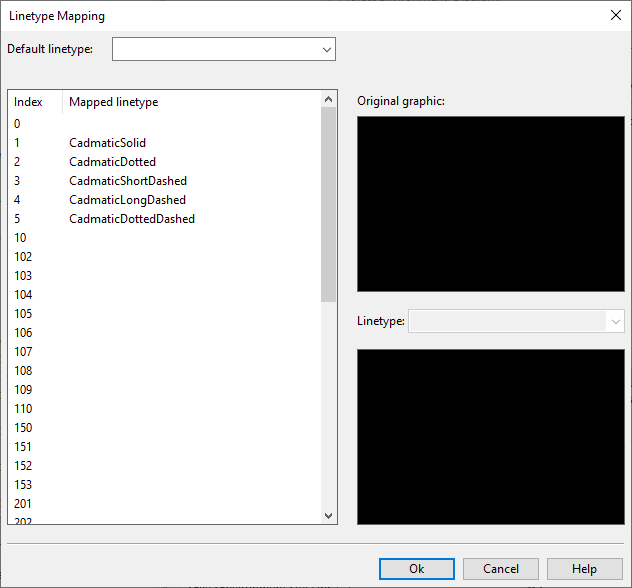Select the CadmaticDottedDashed row

131,219
